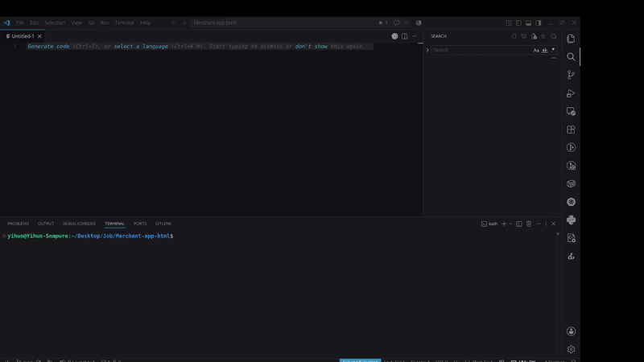Open the File menu
This screenshot has height=362, width=644.
click(19, 23)
